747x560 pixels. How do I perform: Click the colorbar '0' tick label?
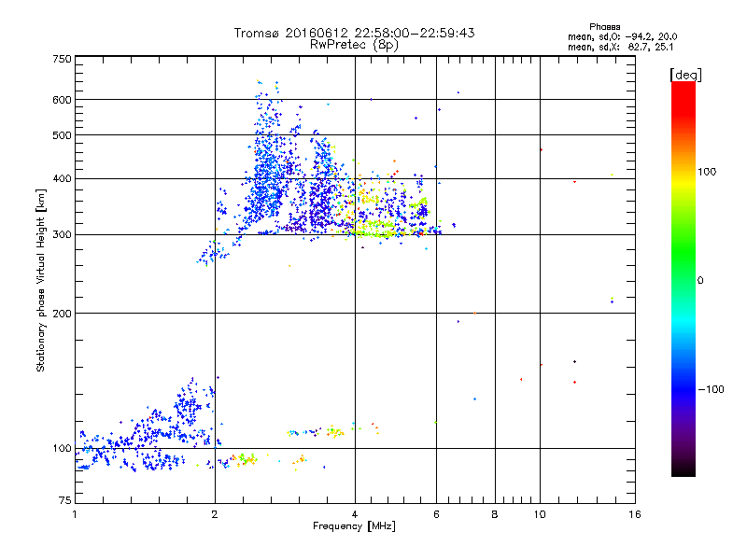click(700, 281)
